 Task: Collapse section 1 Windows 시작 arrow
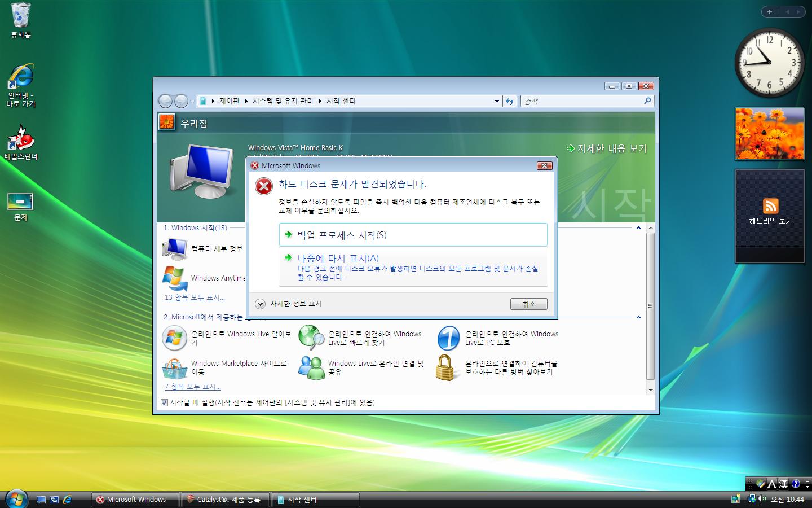point(638,228)
